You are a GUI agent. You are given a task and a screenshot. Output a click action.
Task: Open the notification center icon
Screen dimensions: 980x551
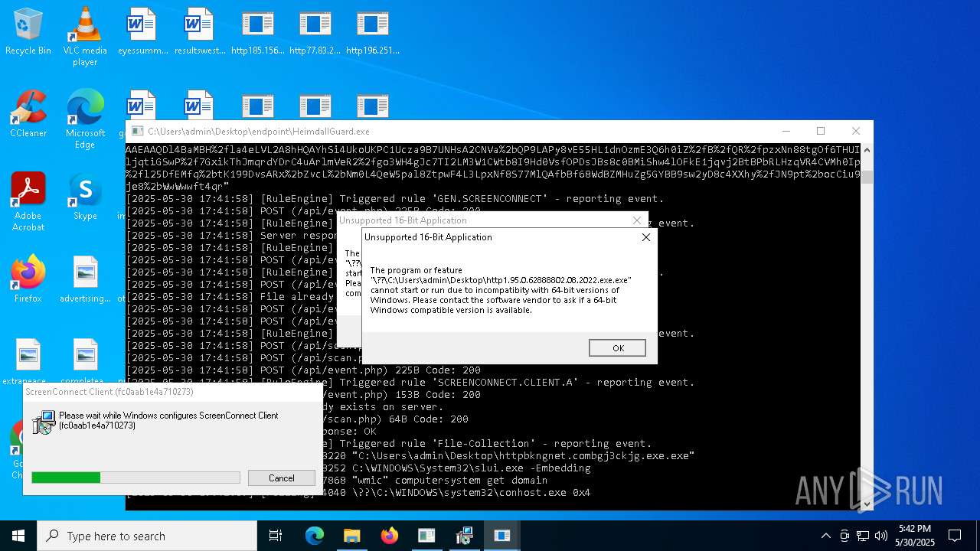955,536
